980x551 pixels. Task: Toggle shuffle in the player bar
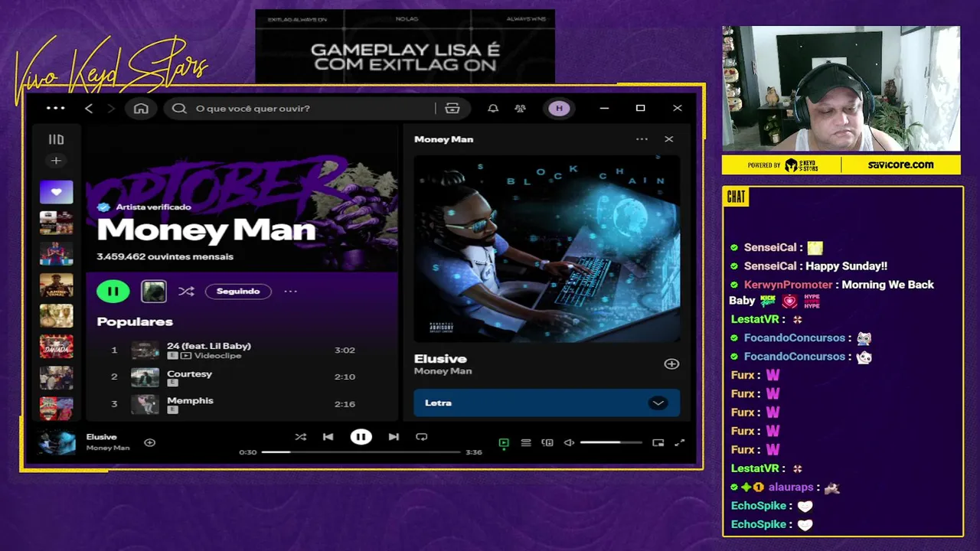pos(301,437)
